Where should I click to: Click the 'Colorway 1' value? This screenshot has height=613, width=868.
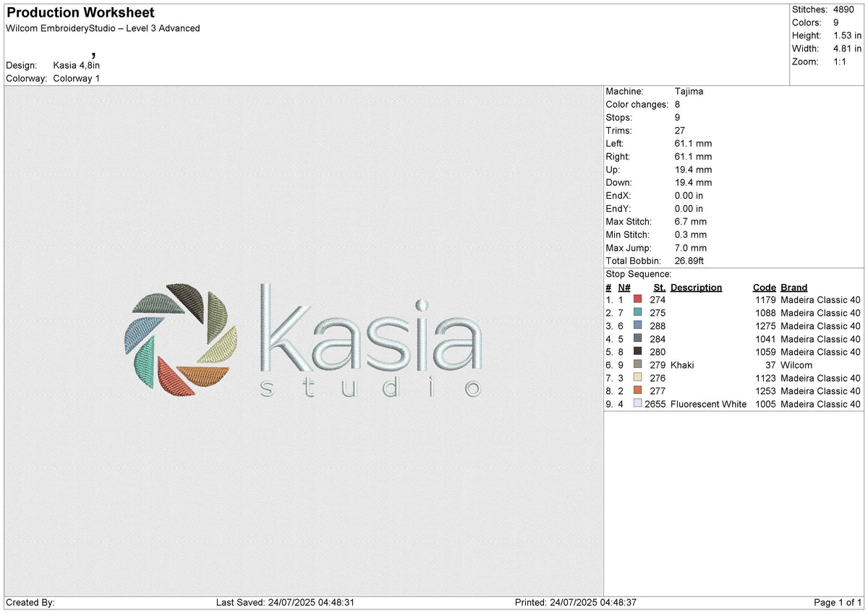(77, 78)
